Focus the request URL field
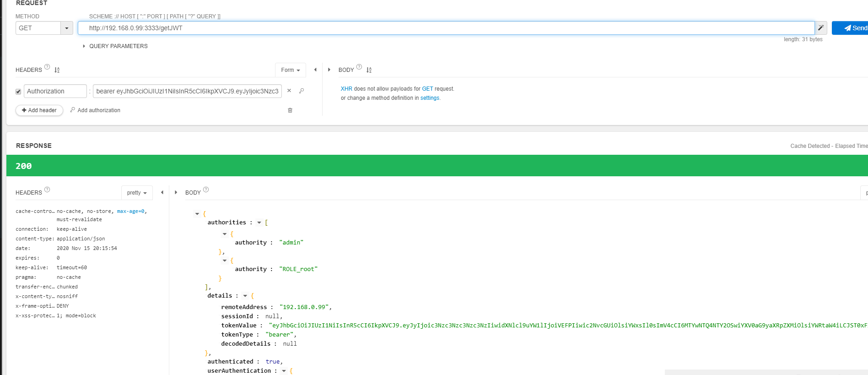868x375 pixels. (x=446, y=28)
